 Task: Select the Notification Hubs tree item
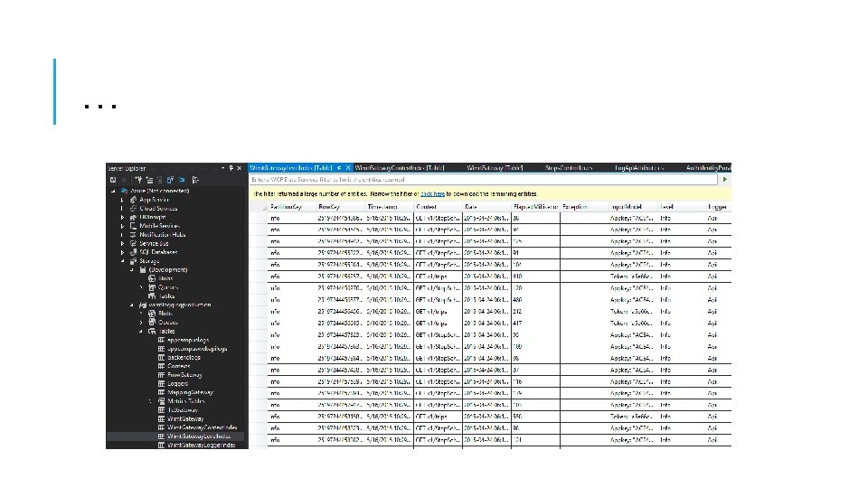click(162, 235)
